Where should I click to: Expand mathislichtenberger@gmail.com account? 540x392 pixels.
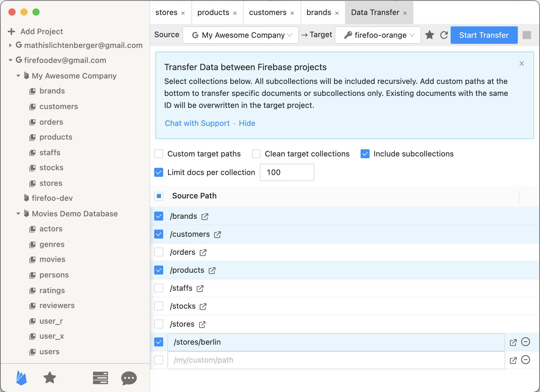point(10,45)
